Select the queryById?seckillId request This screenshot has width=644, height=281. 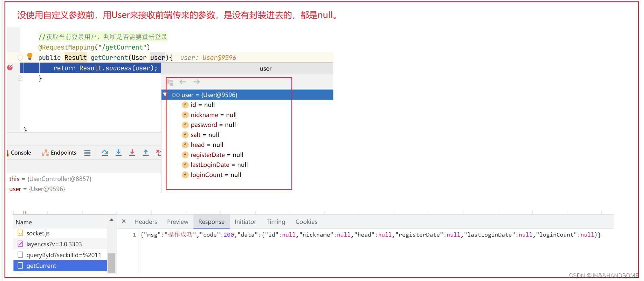point(60,255)
